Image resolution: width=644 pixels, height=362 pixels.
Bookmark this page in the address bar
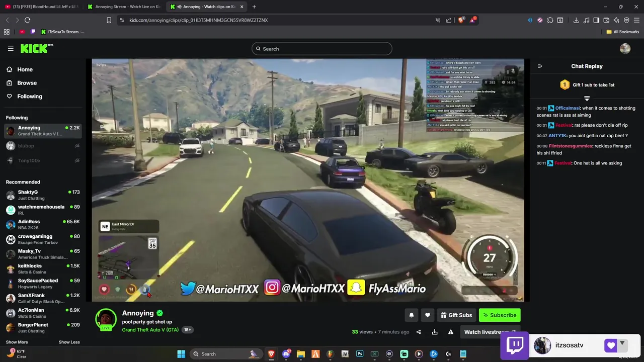point(109,20)
